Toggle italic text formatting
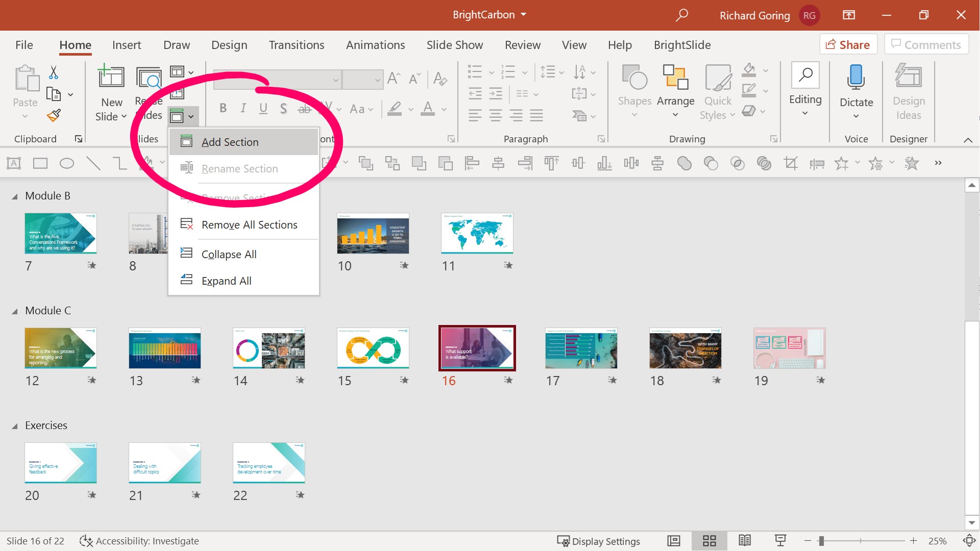This screenshot has height=551, width=980. [x=243, y=108]
